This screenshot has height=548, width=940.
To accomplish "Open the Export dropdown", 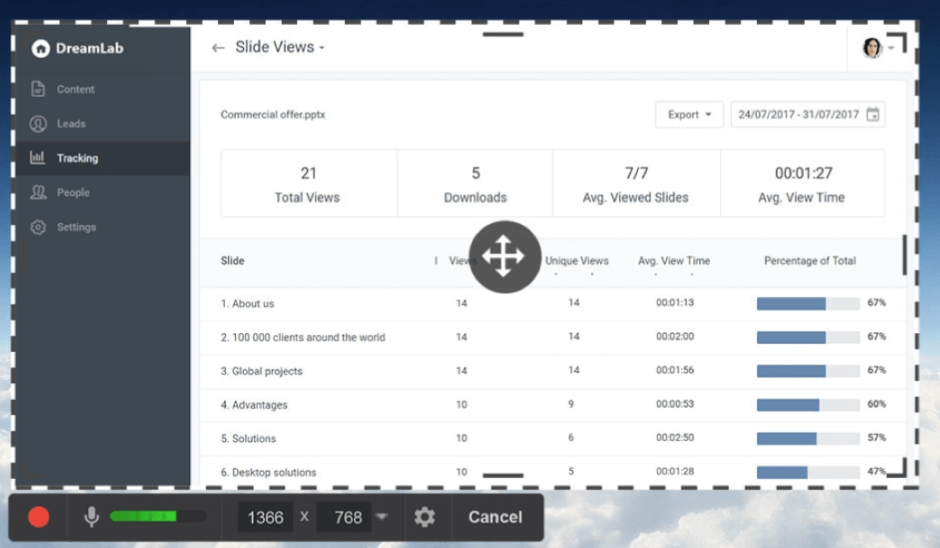I will pyautogui.click(x=689, y=114).
